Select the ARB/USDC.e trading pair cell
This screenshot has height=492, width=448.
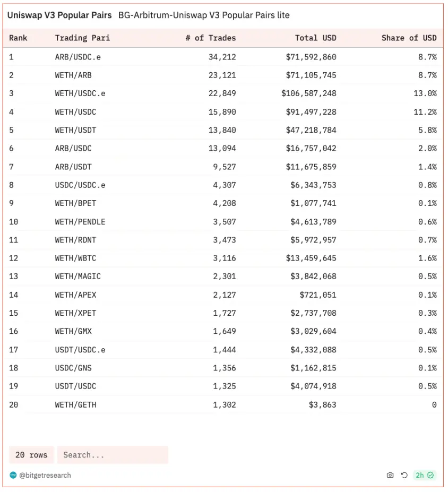tap(77, 57)
